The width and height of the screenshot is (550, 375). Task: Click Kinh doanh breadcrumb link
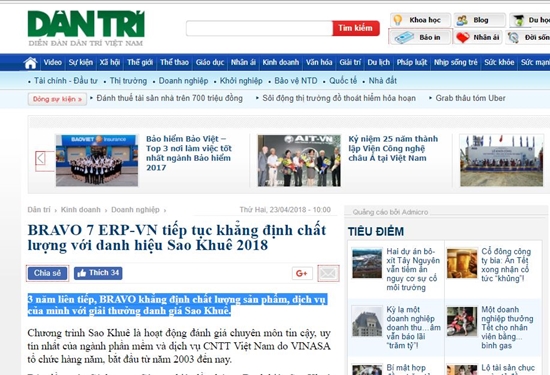[x=81, y=210]
